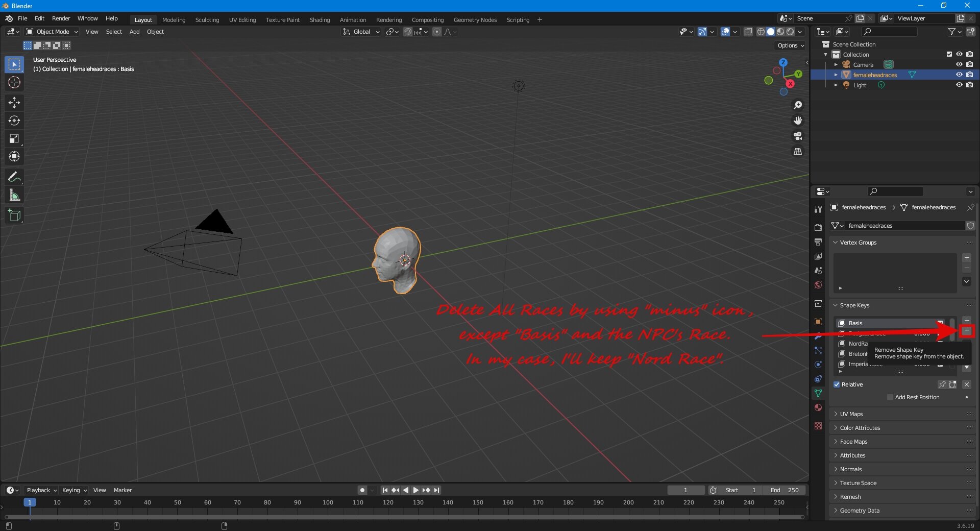The height and width of the screenshot is (531, 980).
Task: Open the Object Mode dropdown
Action: click(52, 32)
